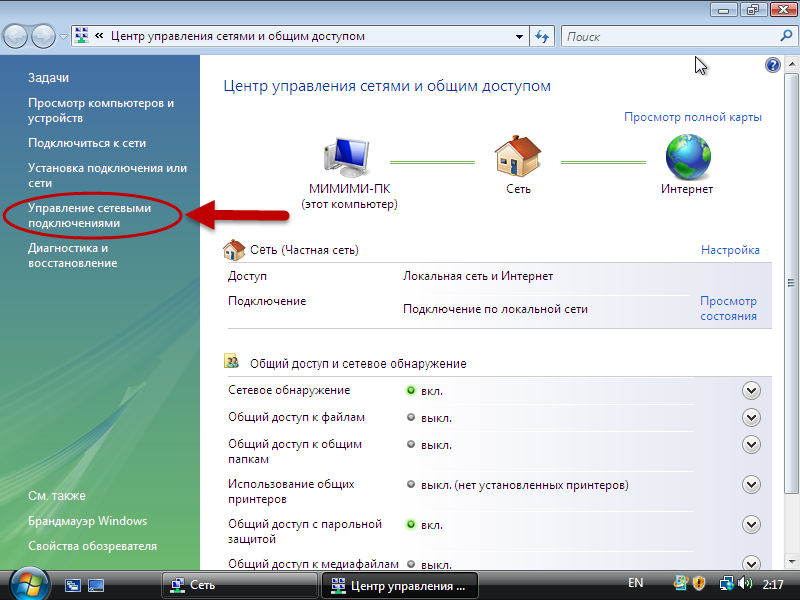Viewport: 800px width, 600px height.
Task: Minimize the network center window
Action: point(723,9)
